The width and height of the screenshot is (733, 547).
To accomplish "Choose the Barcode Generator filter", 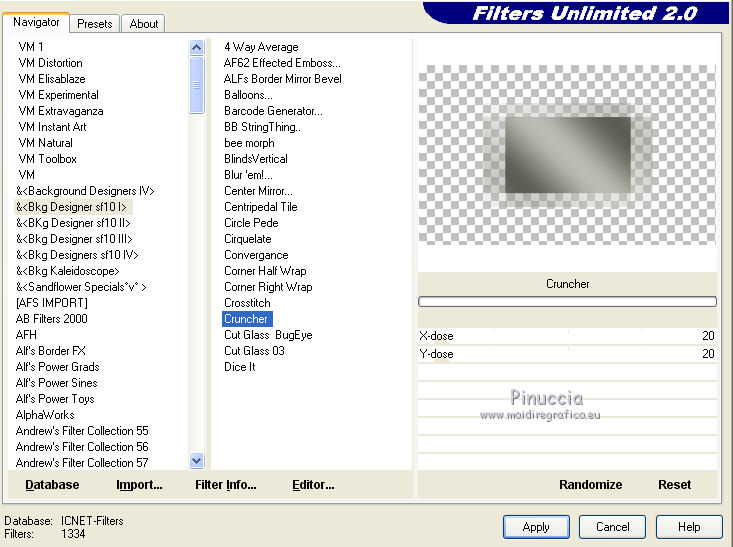I will pos(273,111).
